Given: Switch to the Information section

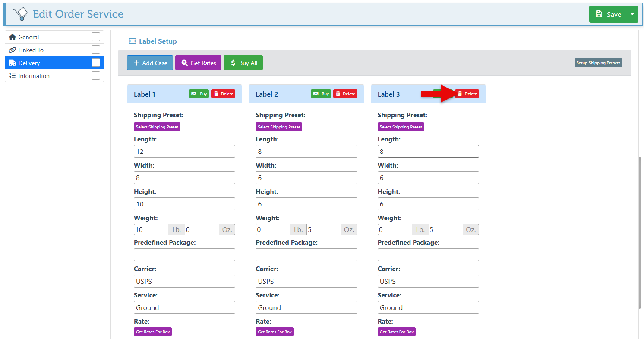Looking at the screenshot, I should point(34,76).
